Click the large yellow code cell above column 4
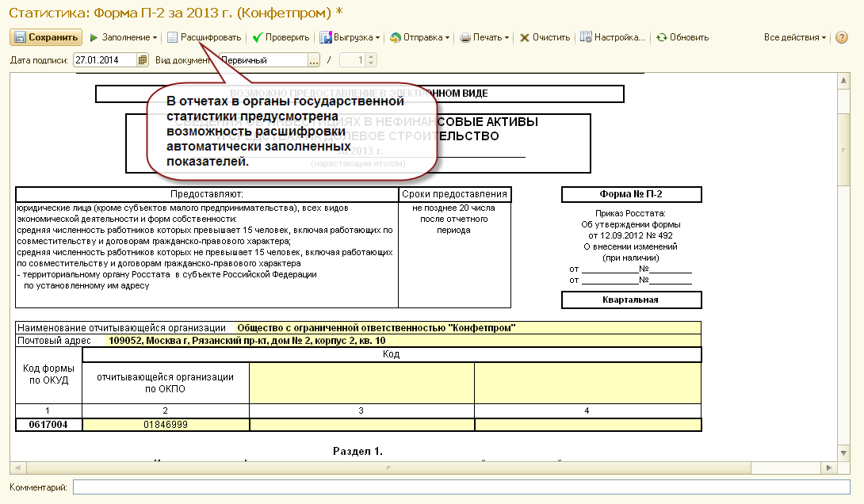The height and width of the screenshot is (504, 864). point(587,383)
